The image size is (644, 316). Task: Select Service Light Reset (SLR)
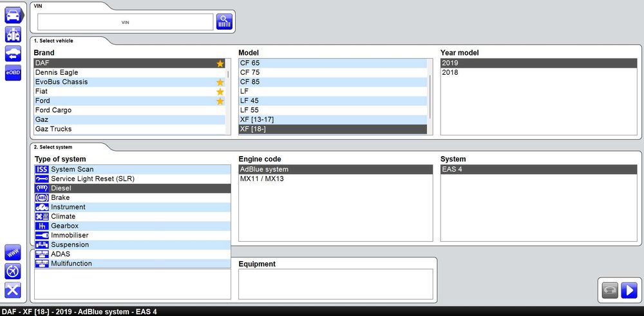[133, 179]
